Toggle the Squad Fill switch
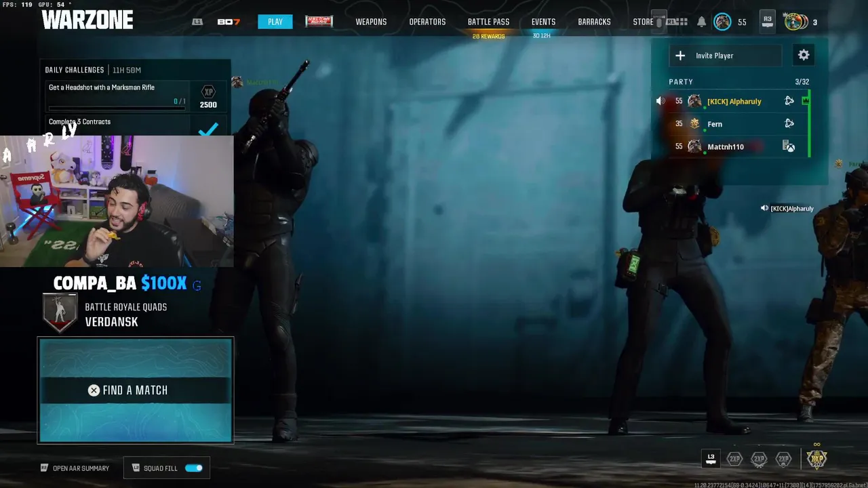The image size is (868, 488). pos(194,468)
